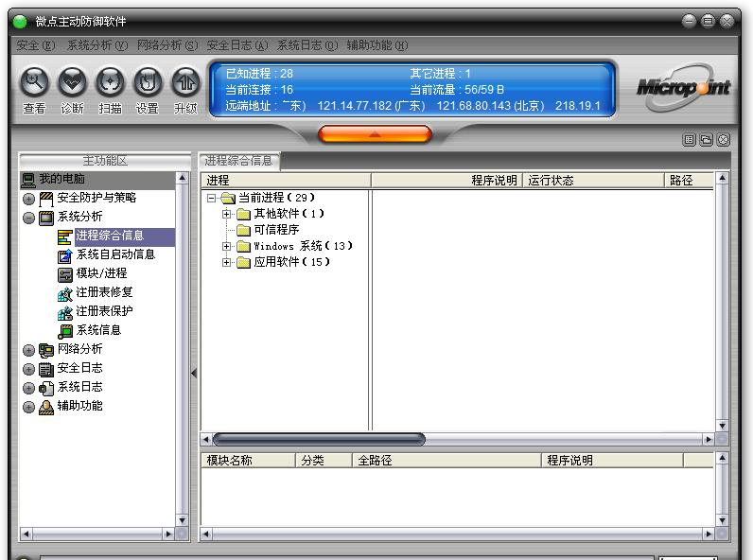This screenshot has width=753, height=560.
Task: Open 注册表保护 in the sidebar
Action: 104,311
